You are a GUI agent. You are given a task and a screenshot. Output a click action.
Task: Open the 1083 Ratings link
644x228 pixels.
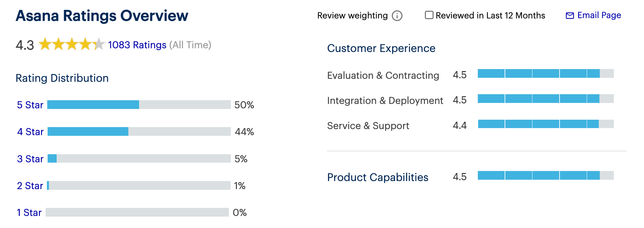pyautogui.click(x=137, y=45)
